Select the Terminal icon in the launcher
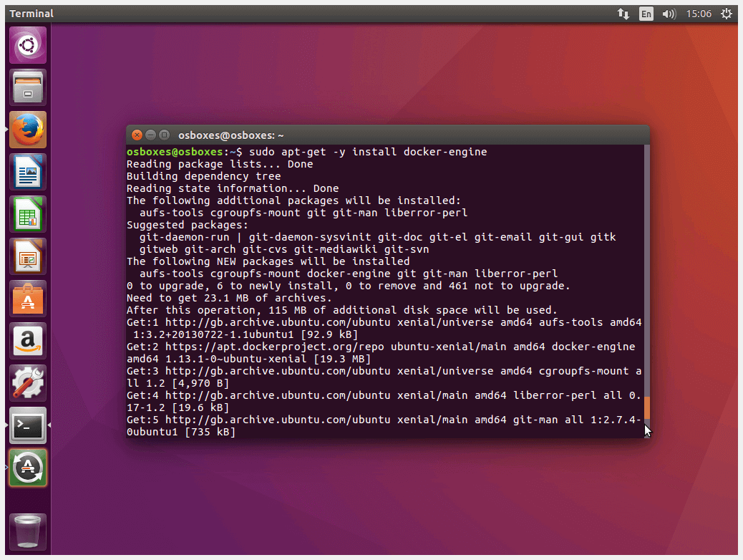 [x=28, y=425]
